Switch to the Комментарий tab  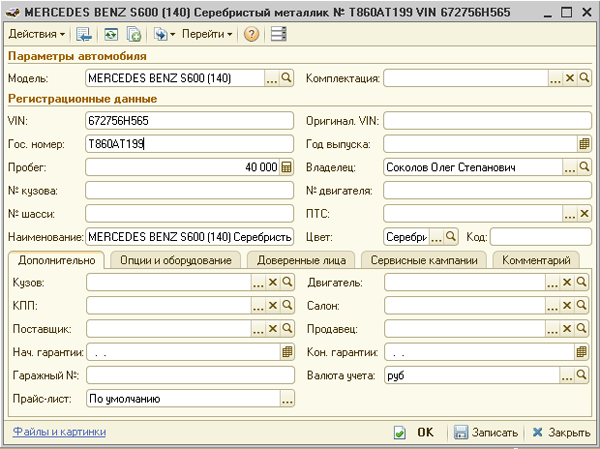point(536,260)
